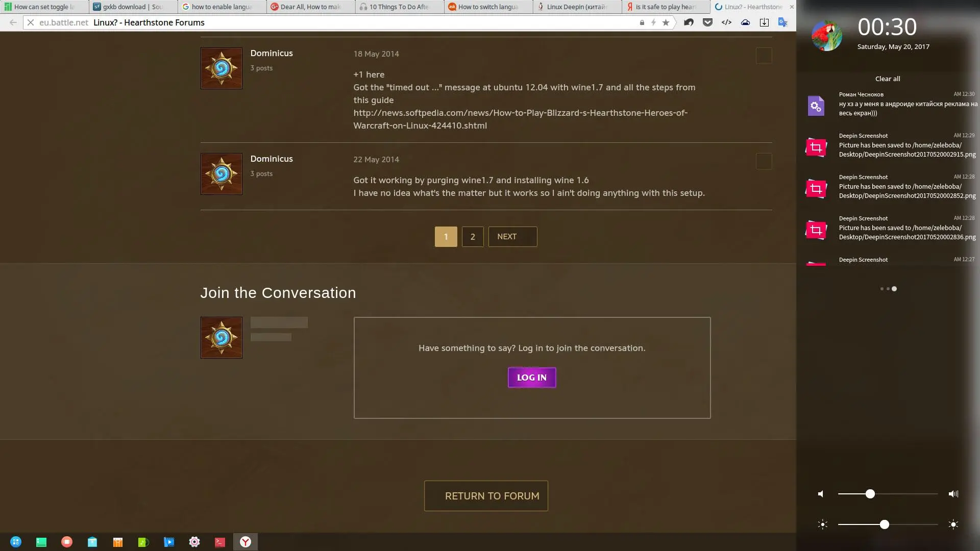Click Dominicus avatar on 22 May post
The height and width of the screenshot is (551, 980).
click(x=222, y=174)
